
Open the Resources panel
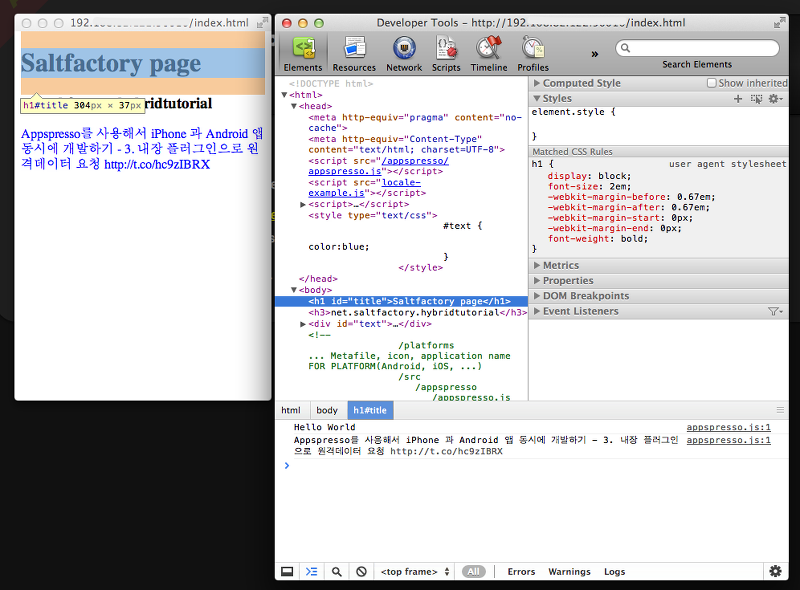354,54
